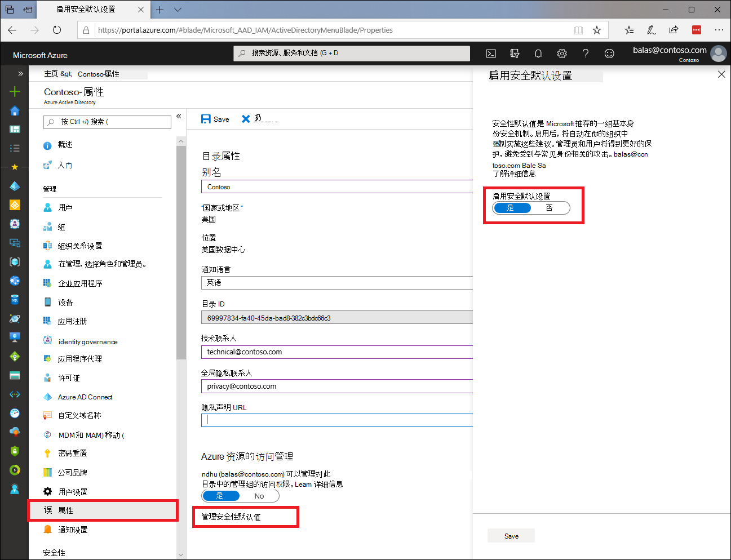Open browser more options ellipsis
The height and width of the screenshot is (560, 731).
719,30
